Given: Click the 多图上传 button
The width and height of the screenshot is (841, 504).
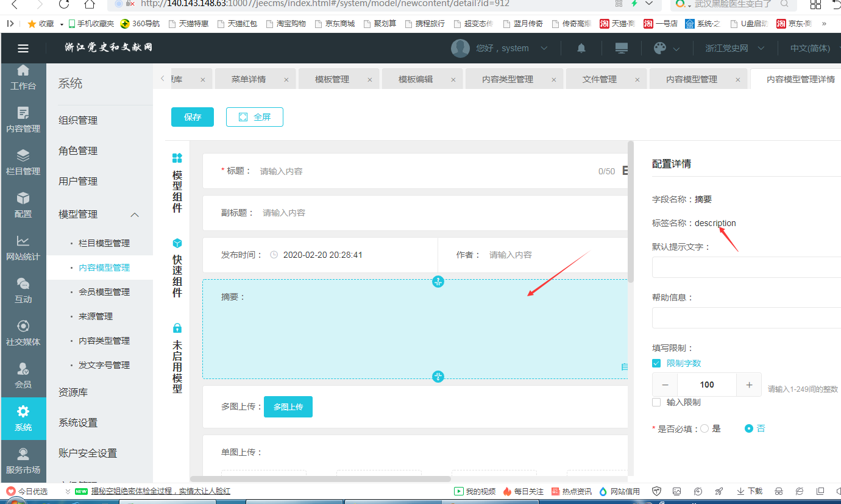Looking at the screenshot, I should tap(288, 406).
